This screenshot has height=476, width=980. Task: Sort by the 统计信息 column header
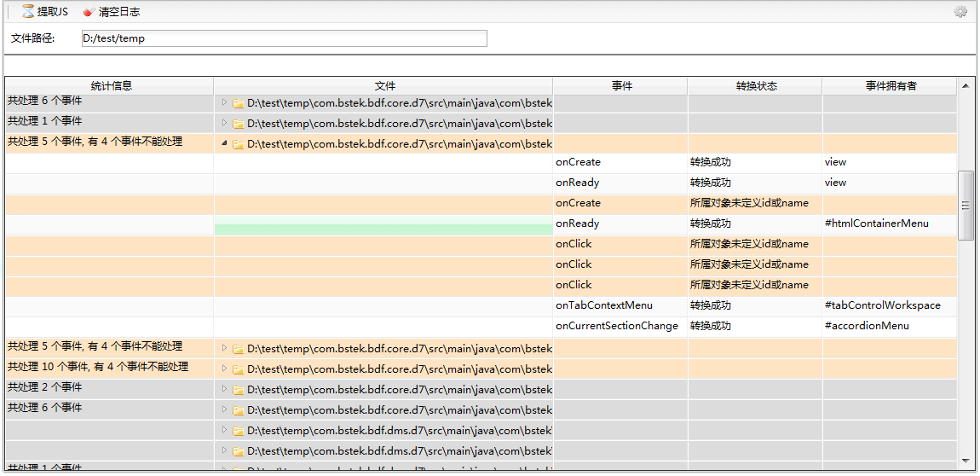(x=111, y=86)
